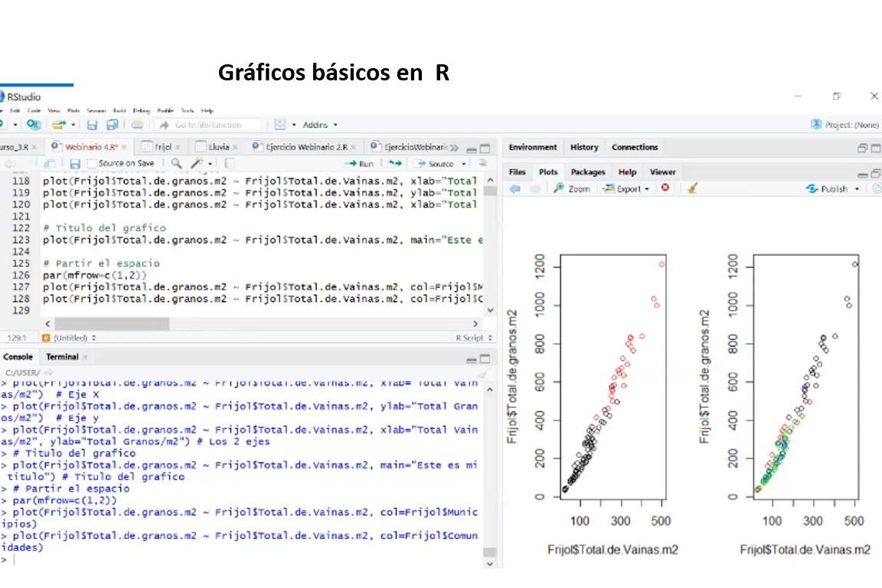Click the print icon in the main toolbar
The width and height of the screenshot is (882, 588).
tap(137, 125)
